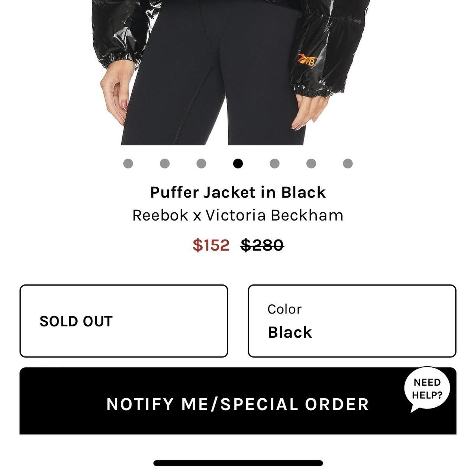Select the first carousel dot indicator
Viewport: 476px width, 476px height.
pos(128,163)
